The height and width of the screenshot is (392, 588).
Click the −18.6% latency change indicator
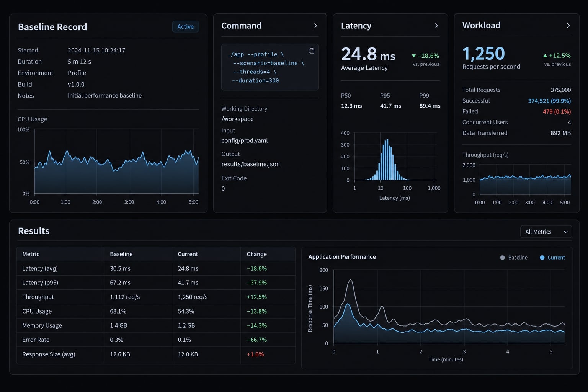click(425, 56)
